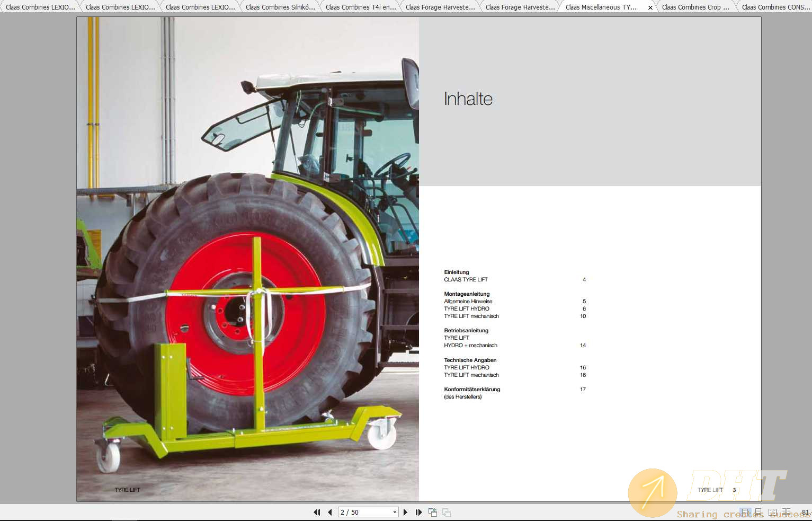Open the Claas Combines Crop ... tab
Viewport: 812px width, 521px height.
tap(695, 7)
